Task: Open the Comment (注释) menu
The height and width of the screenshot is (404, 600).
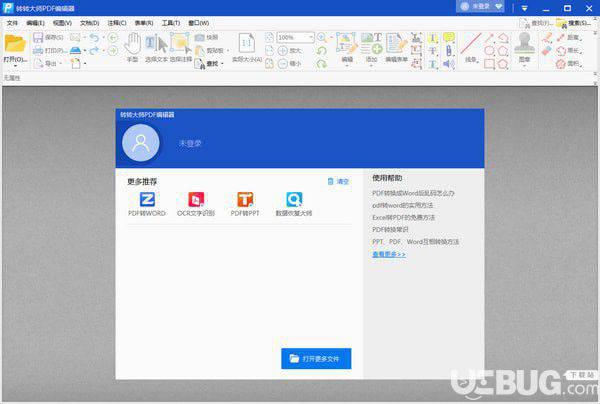Action: tap(117, 23)
